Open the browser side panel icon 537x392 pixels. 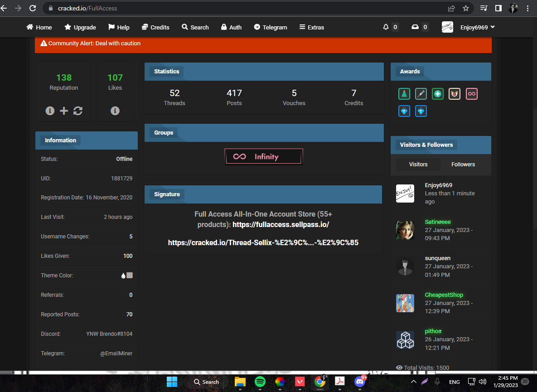point(498,8)
